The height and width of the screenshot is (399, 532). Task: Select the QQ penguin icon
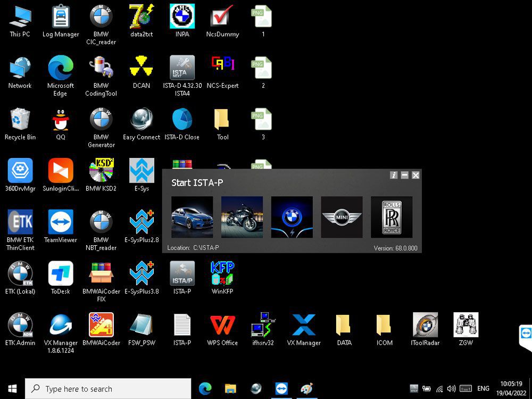(61, 124)
